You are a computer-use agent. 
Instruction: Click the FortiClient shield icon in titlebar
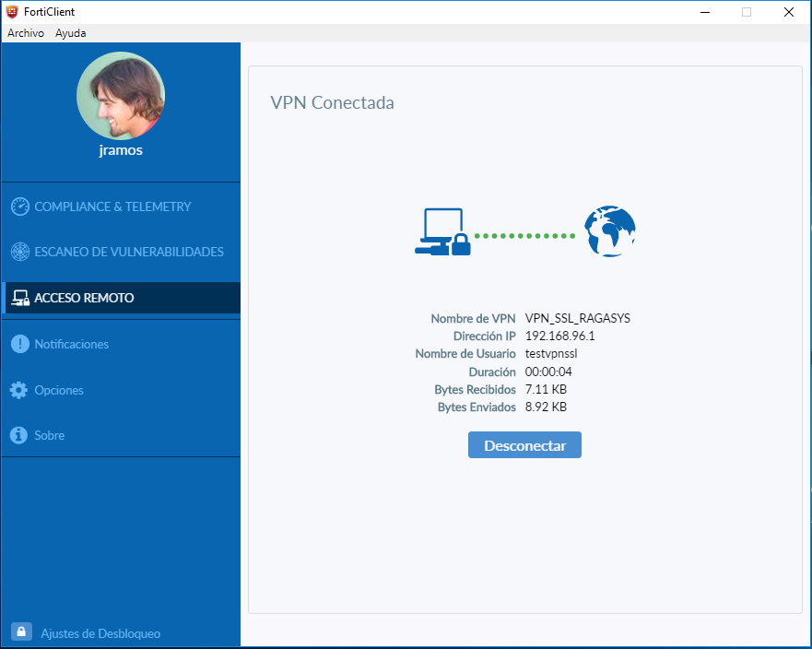click(11, 11)
